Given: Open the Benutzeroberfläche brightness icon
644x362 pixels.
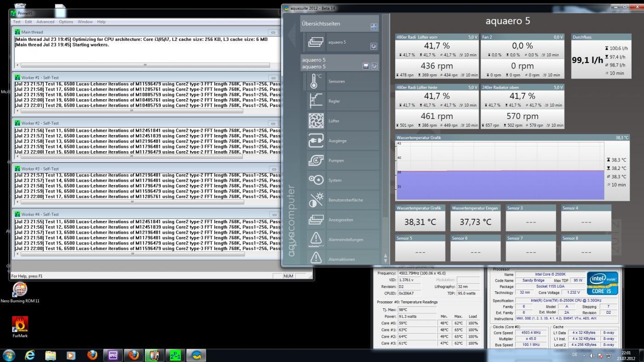Looking at the screenshot, I should [x=316, y=200].
